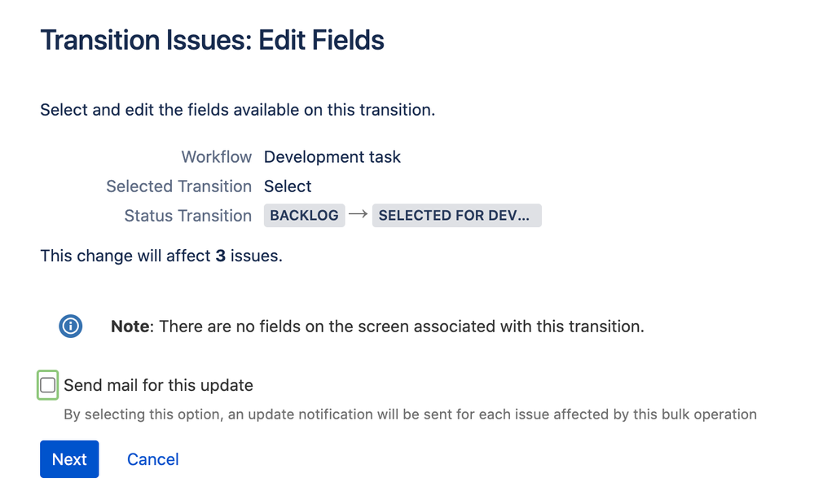
Task: Click the SELECTED FOR DEV... status lozenge
Action: point(457,215)
